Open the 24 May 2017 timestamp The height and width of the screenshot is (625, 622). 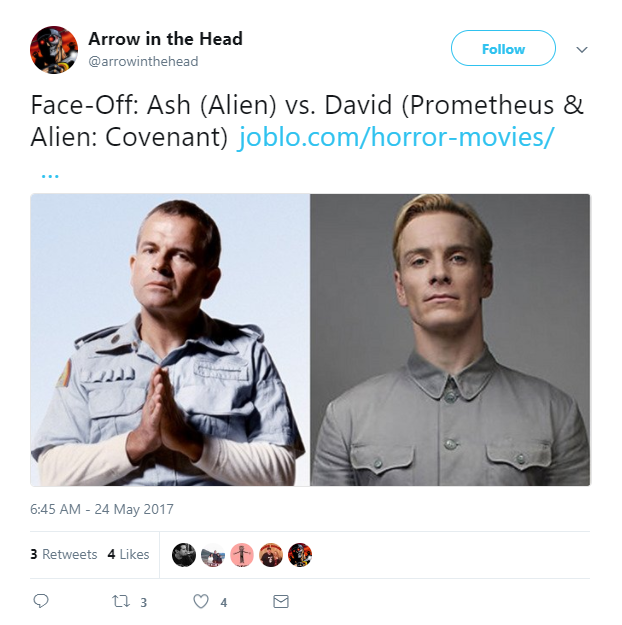tap(102, 509)
